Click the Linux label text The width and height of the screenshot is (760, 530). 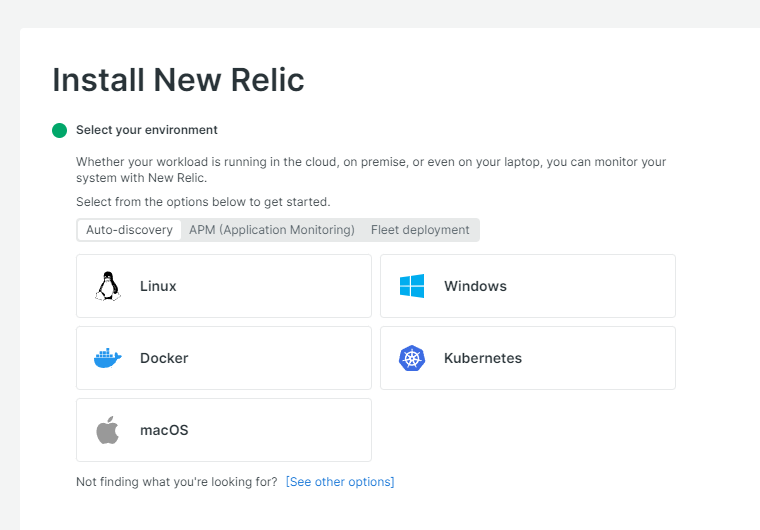tap(158, 286)
